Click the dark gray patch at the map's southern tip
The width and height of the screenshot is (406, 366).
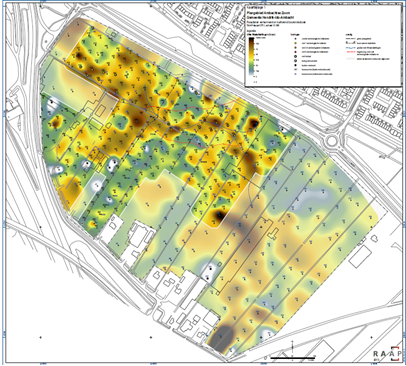(221, 339)
